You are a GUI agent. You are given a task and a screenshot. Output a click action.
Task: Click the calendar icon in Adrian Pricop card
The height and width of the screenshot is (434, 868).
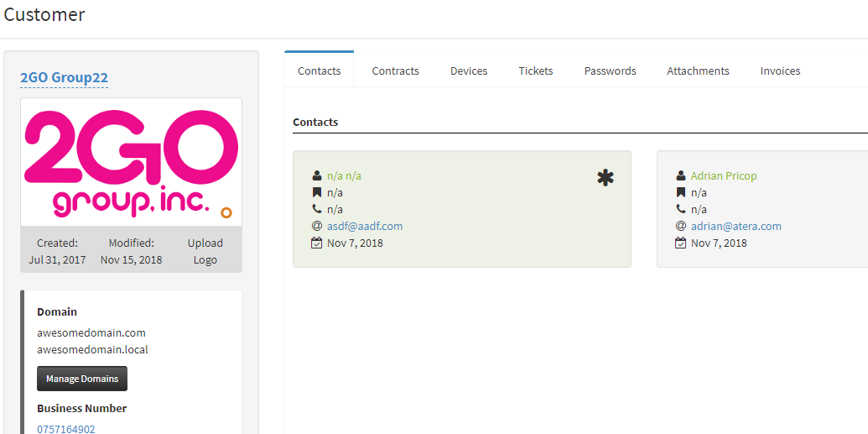681,243
